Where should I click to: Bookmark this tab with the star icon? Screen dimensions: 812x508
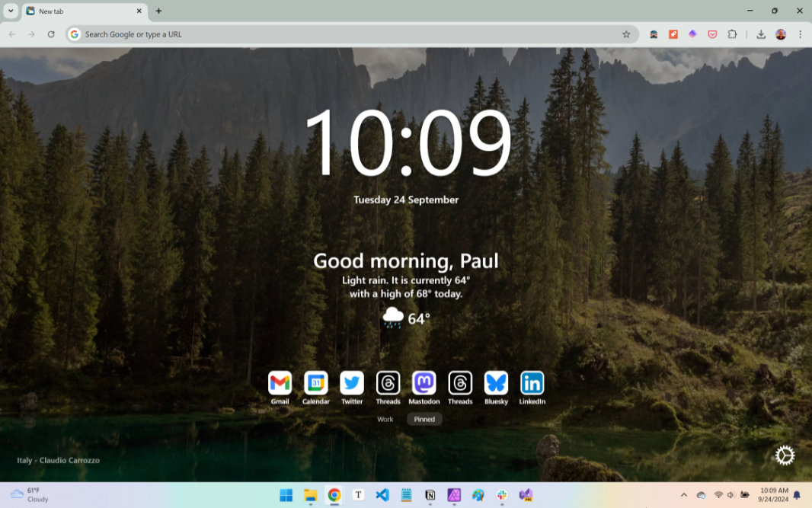point(626,34)
